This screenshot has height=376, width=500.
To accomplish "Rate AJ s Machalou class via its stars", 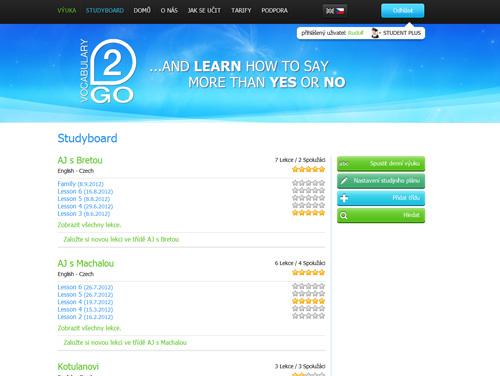I will (x=308, y=272).
